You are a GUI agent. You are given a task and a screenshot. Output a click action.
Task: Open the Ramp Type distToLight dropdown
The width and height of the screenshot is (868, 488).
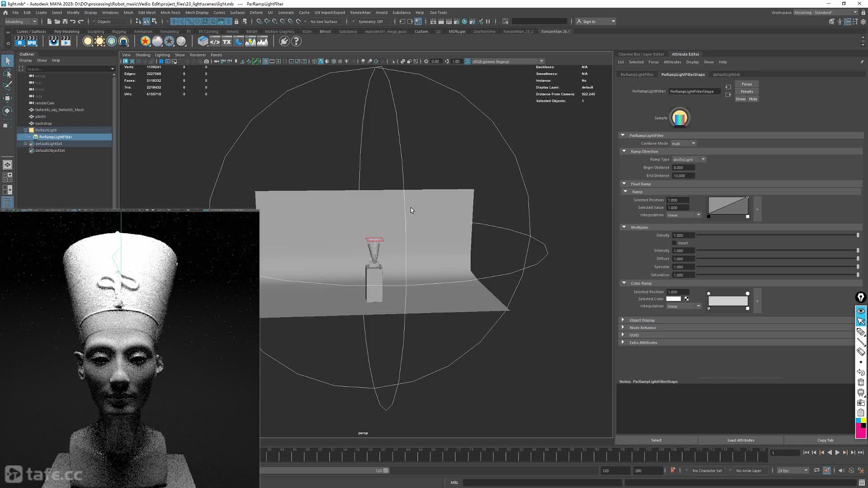coord(689,160)
